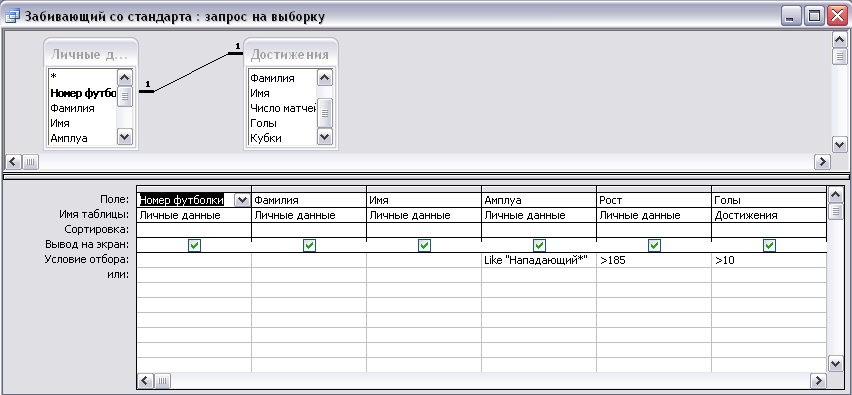The height and width of the screenshot is (395, 852).
Task: Click the >10 criteria cell
Action: 769,260
